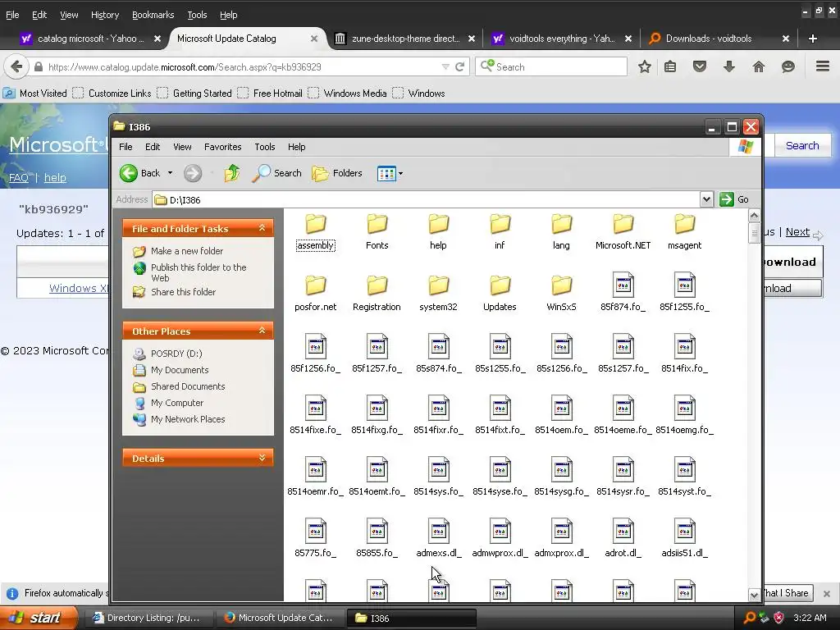Select the 85775.fo_ file icon

[316, 531]
